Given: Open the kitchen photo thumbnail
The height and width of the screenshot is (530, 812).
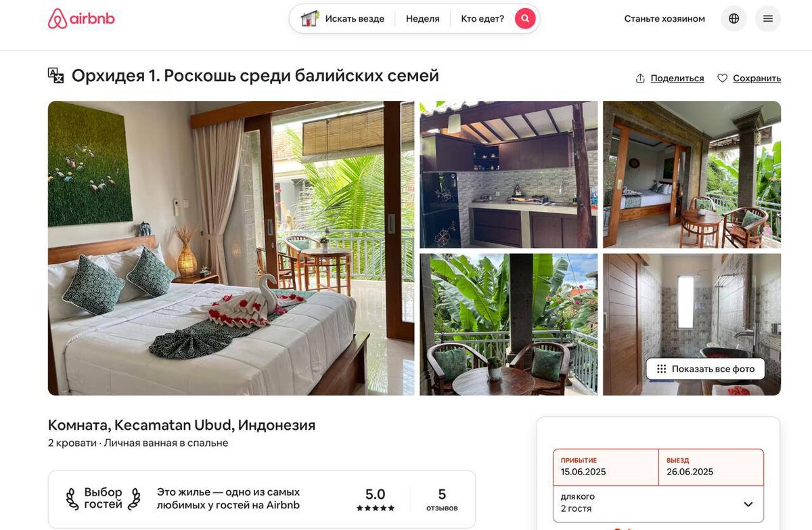Looking at the screenshot, I should 509,175.
